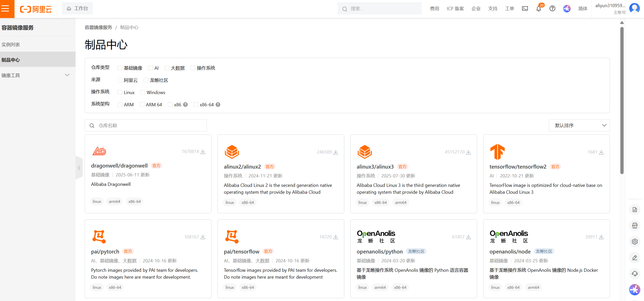The width and height of the screenshot is (644, 301).
Task: Click the tensorflow2 download icon
Action: click(601, 152)
